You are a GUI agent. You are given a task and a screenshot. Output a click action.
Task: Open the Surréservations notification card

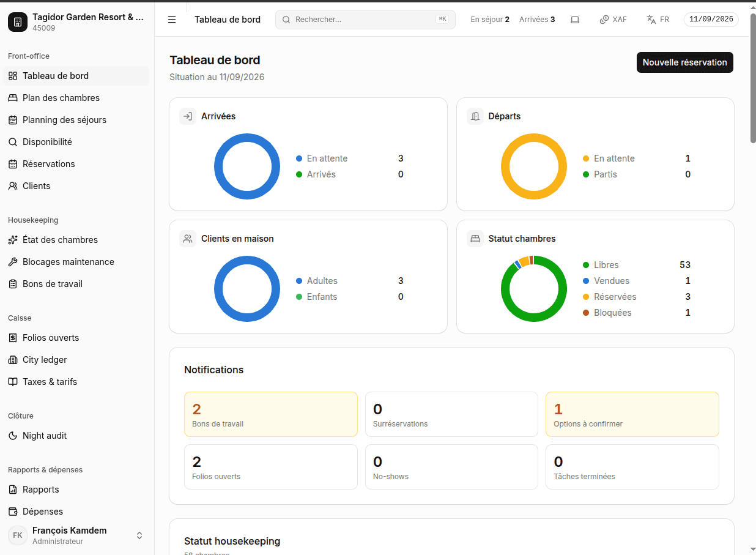click(x=451, y=414)
